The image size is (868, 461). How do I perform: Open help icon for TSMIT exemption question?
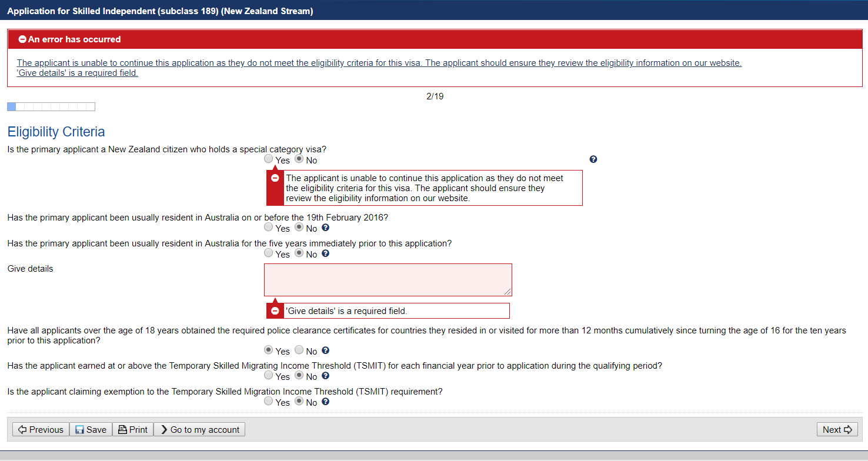pyautogui.click(x=325, y=402)
